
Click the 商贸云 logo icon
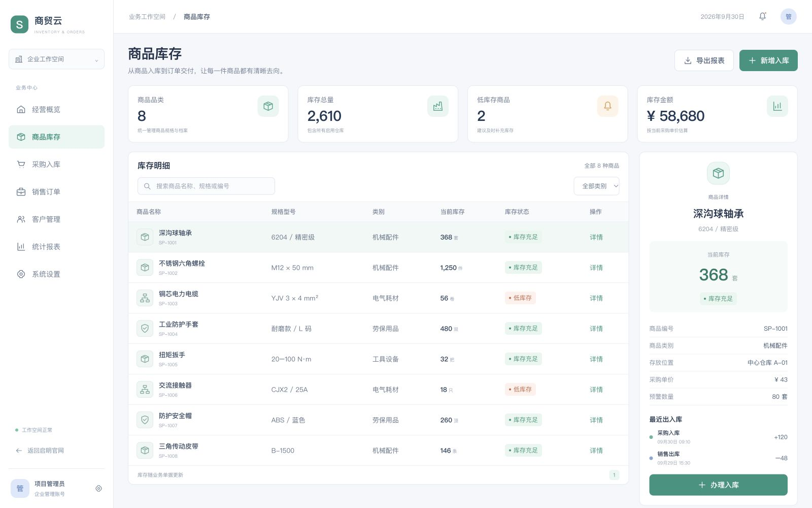[x=19, y=24]
